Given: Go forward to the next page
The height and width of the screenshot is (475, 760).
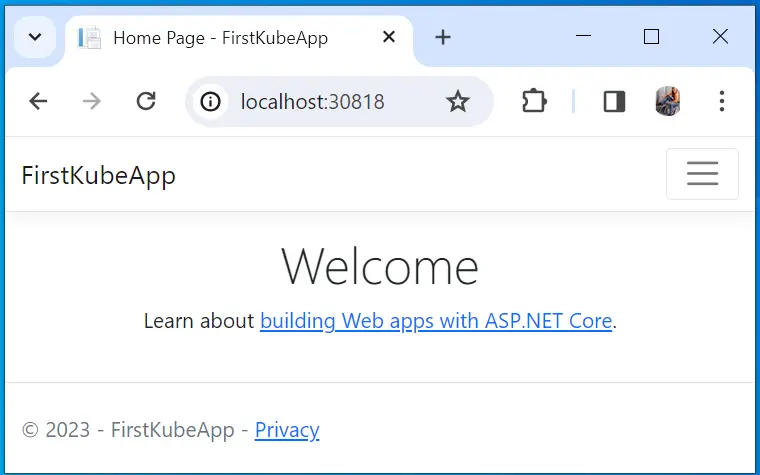Looking at the screenshot, I should pyautogui.click(x=92, y=101).
